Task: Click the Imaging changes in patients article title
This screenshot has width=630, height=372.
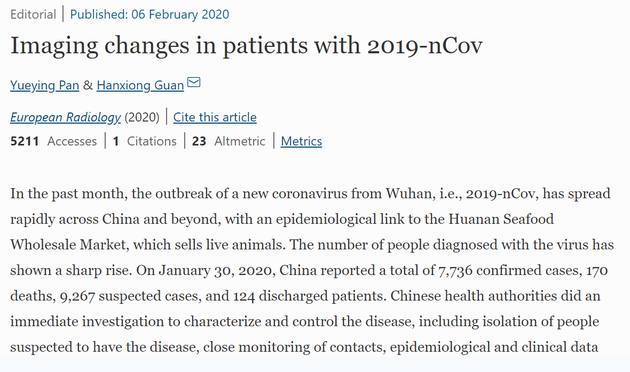Action: pos(246,45)
